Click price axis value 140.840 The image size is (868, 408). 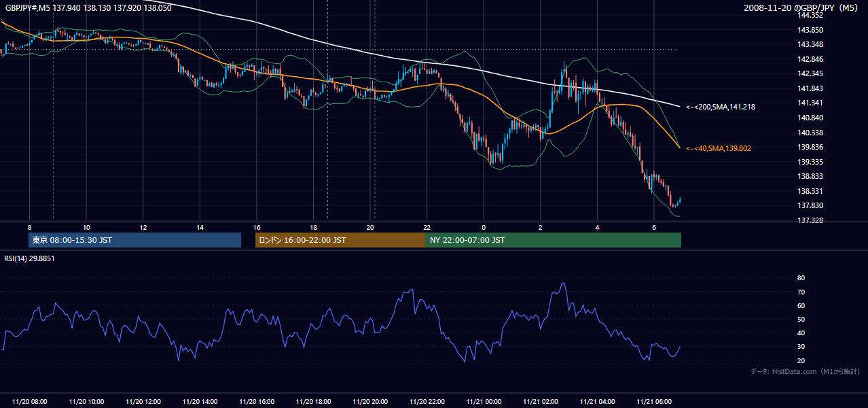click(810, 118)
